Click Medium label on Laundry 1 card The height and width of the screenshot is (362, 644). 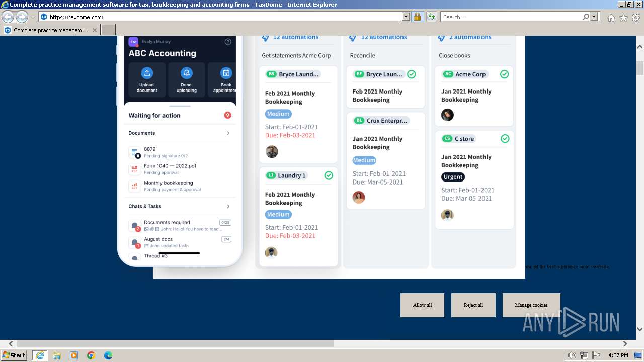pyautogui.click(x=278, y=214)
